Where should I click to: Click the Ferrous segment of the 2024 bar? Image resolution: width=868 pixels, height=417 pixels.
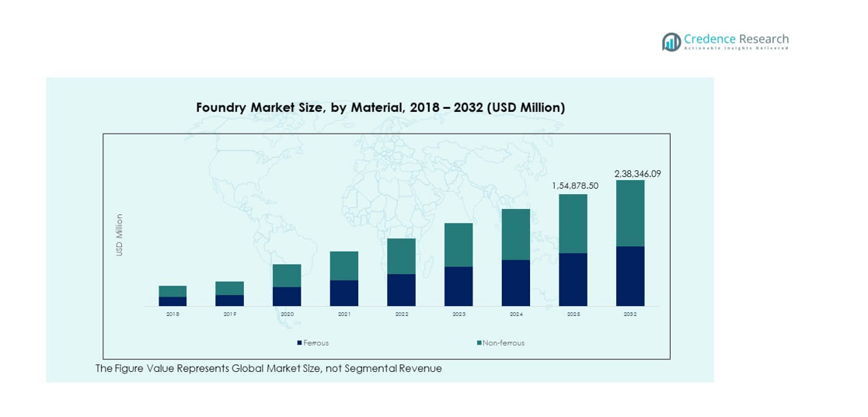point(516,283)
